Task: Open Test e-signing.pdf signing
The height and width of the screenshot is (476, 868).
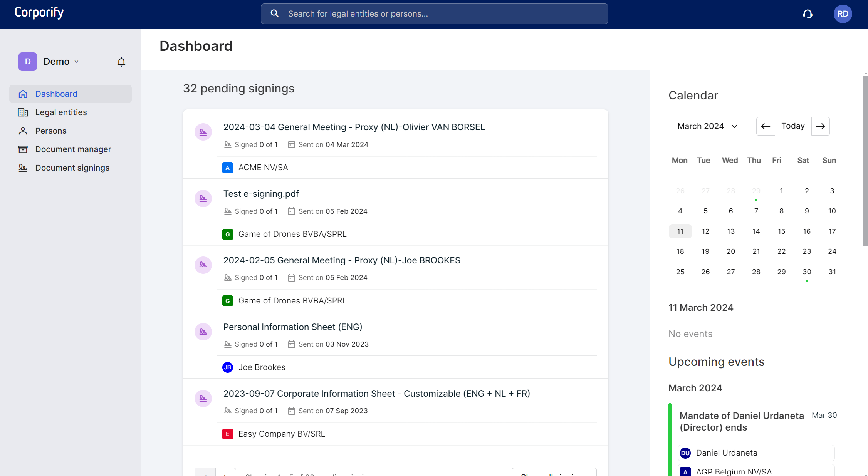Action: tap(261, 193)
